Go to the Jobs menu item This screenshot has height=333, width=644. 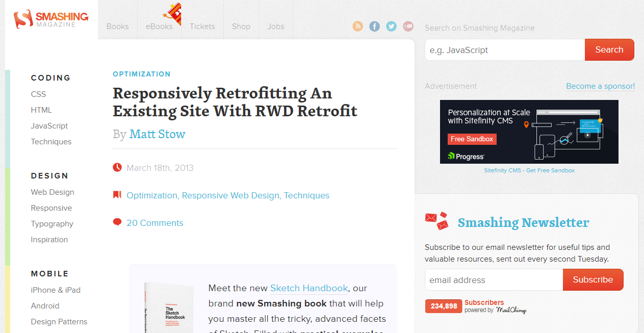tap(276, 27)
